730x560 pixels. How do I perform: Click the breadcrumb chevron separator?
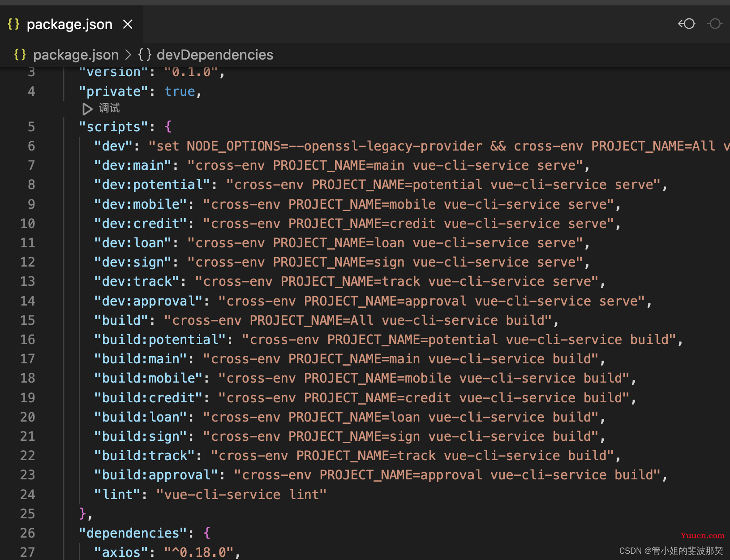[x=128, y=55]
